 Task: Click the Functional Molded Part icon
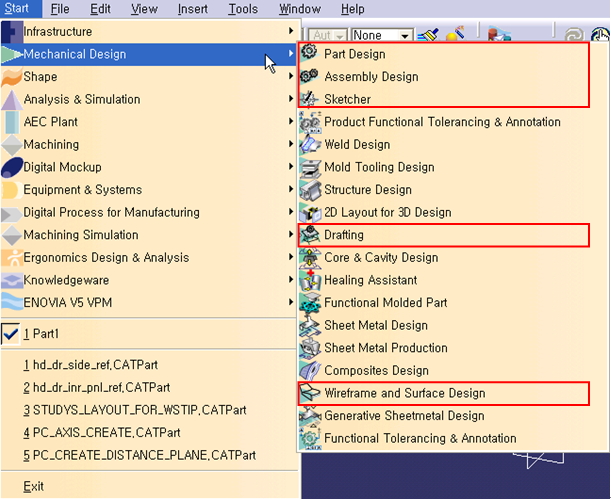pos(310,302)
